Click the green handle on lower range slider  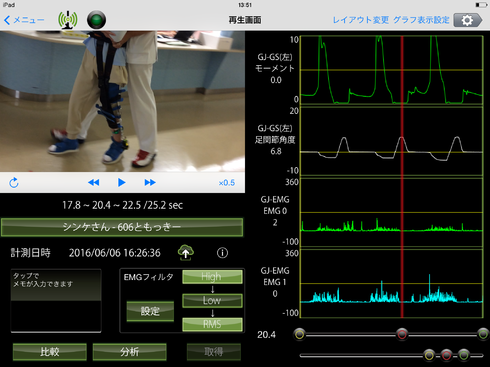(464, 355)
